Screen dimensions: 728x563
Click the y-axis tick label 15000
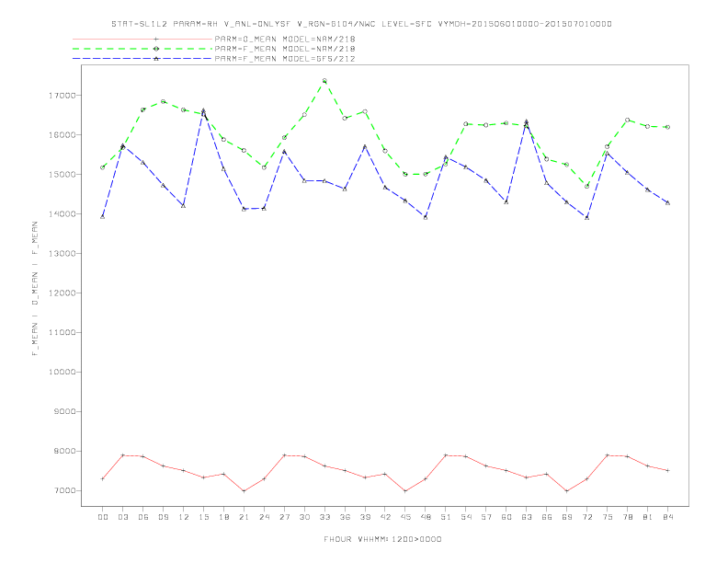(63, 174)
